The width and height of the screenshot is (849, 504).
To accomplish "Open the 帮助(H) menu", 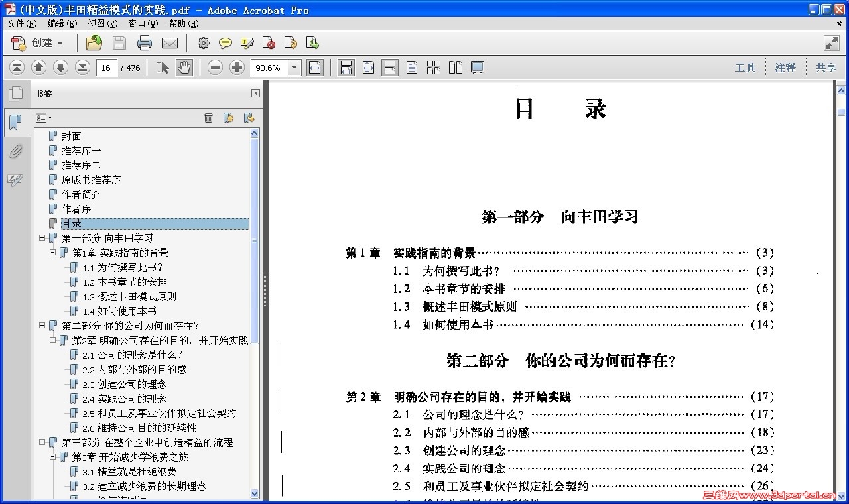I will coord(184,23).
